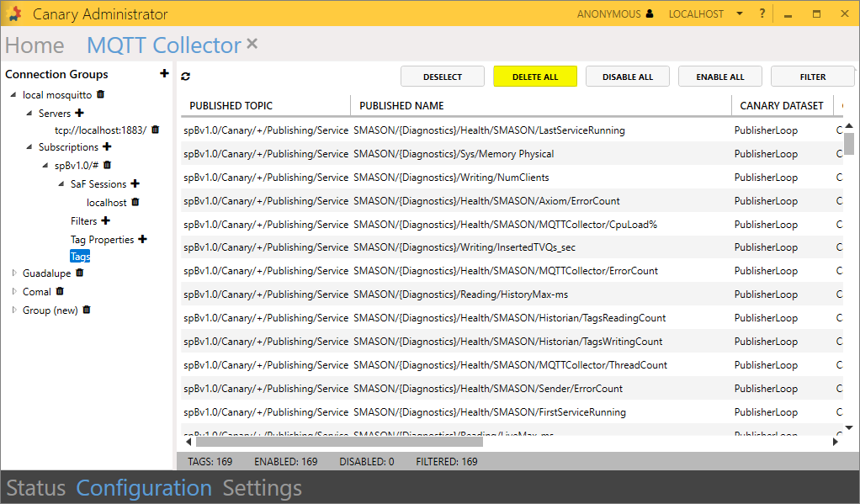Expand the Comal connection group
860x504 pixels.
point(13,292)
